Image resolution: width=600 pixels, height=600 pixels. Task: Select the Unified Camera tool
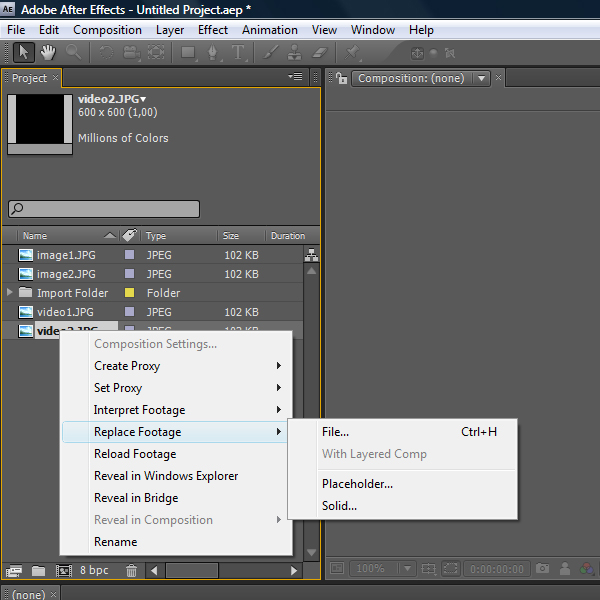(x=131, y=52)
